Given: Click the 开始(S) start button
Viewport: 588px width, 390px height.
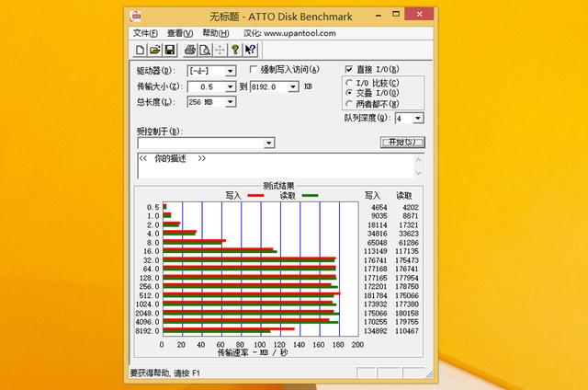Looking at the screenshot, I should [x=402, y=143].
